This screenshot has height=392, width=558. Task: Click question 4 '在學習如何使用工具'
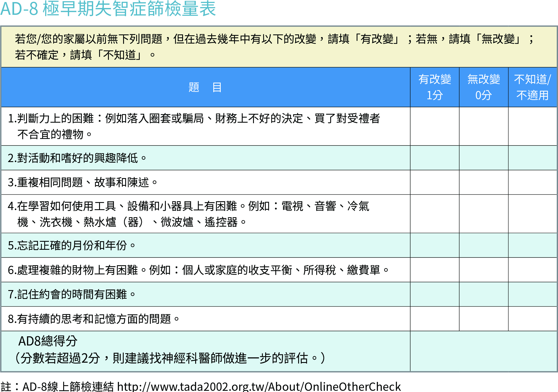pyautogui.click(x=66, y=206)
